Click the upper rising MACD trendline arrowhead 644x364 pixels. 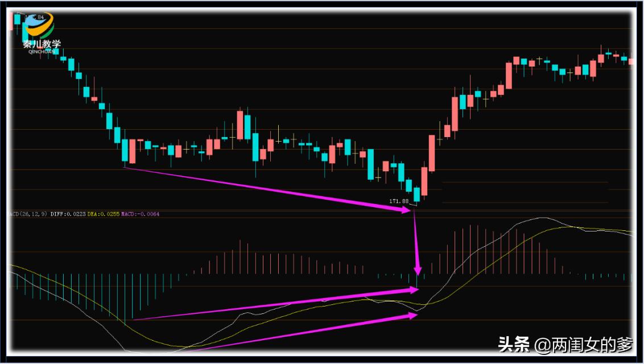click(413, 289)
